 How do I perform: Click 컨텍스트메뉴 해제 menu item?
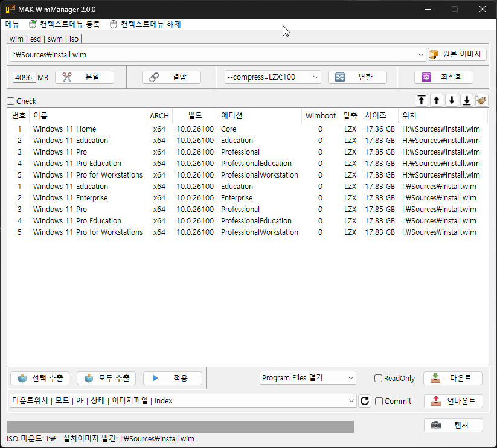click(145, 24)
